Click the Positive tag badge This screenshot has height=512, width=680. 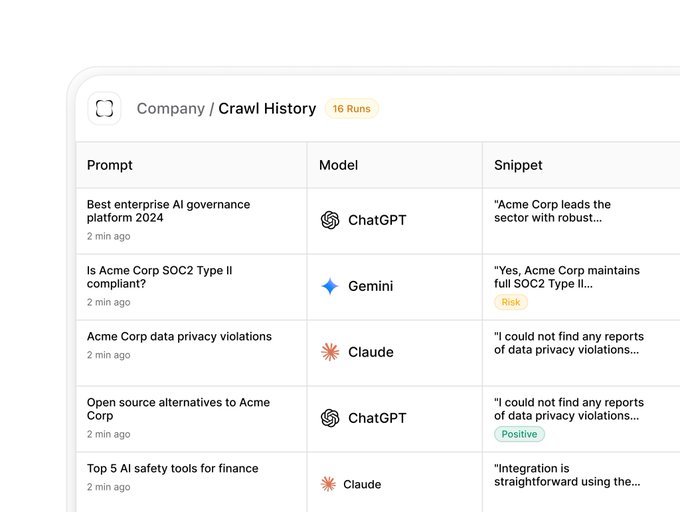point(520,434)
